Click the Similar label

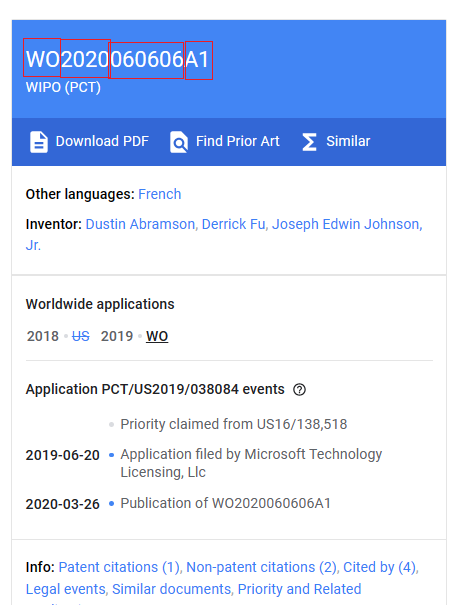348,141
